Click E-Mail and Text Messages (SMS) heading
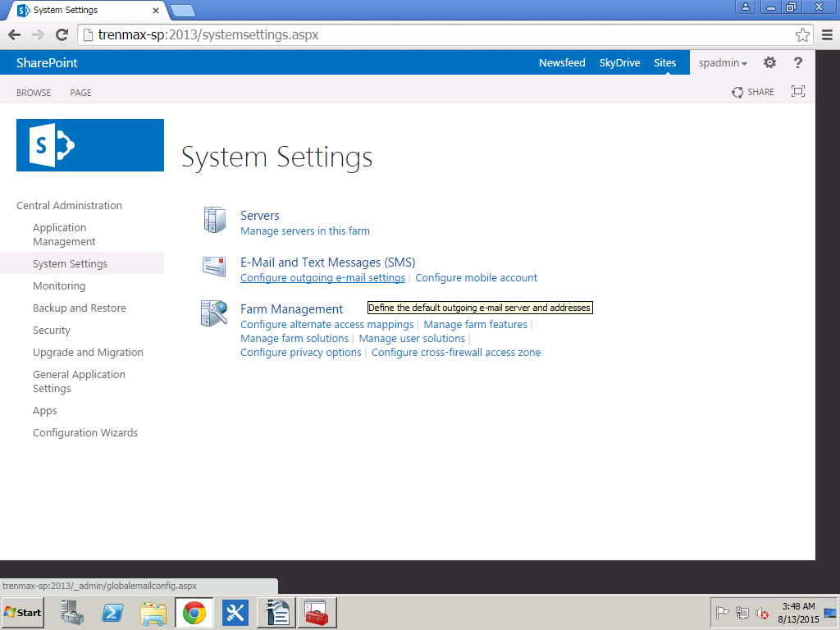840x630 pixels. (328, 262)
